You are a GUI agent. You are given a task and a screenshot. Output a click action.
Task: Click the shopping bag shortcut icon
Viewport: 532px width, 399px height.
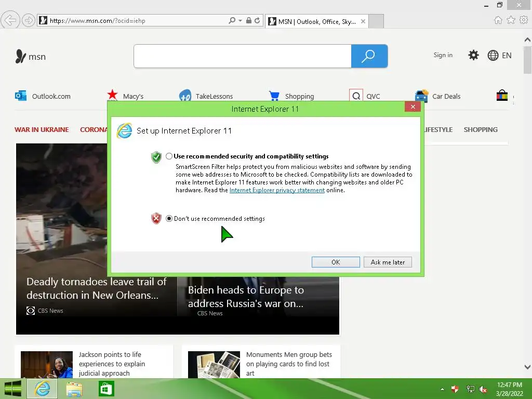(x=502, y=96)
